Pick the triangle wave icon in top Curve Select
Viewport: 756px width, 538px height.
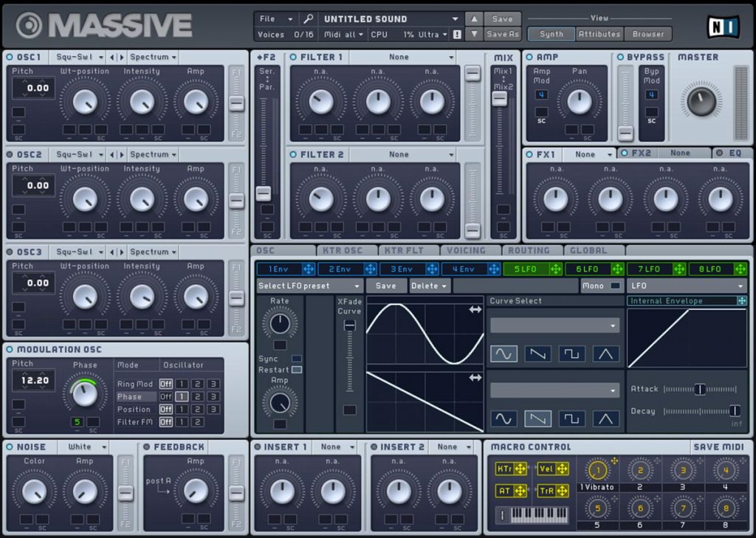pos(605,354)
